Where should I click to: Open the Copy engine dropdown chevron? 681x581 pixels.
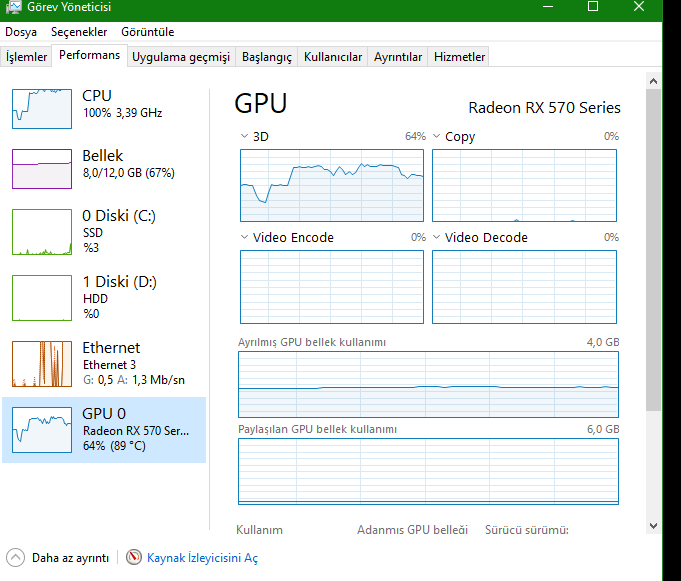click(x=436, y=136)
